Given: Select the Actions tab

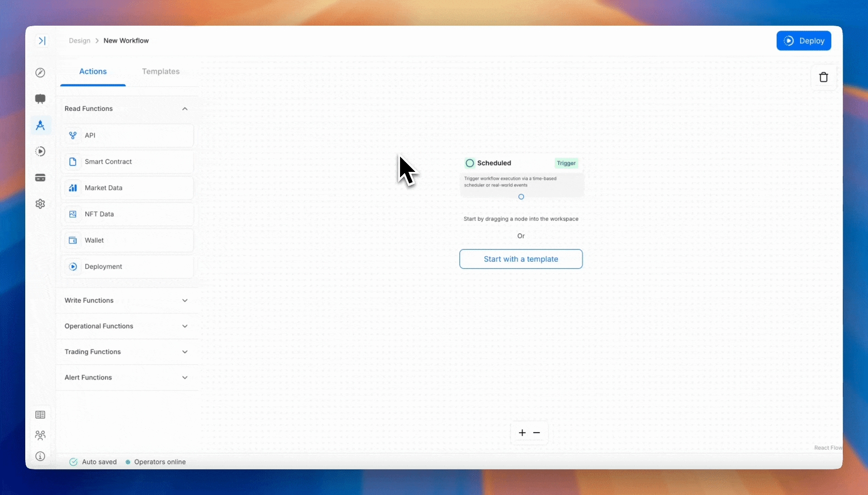Looking at the screenshot, I should pyautogui.click(x=93, y=71).
